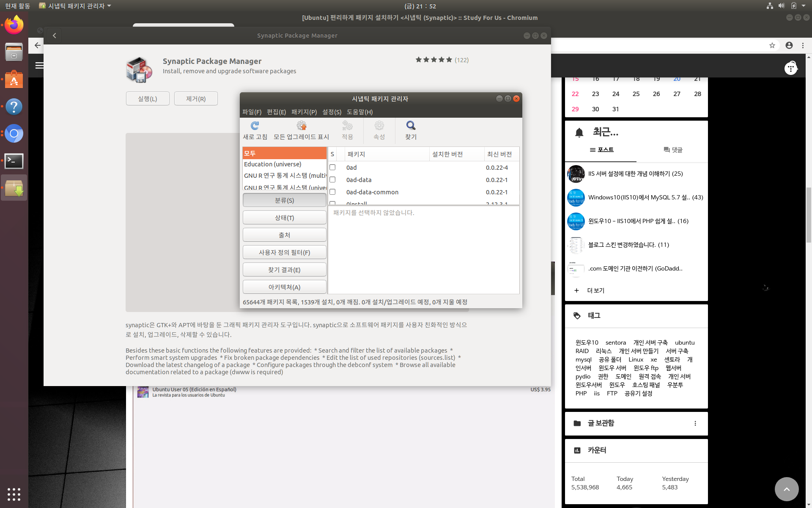Expand 더 보기 in the recent posts

[590, 290]
